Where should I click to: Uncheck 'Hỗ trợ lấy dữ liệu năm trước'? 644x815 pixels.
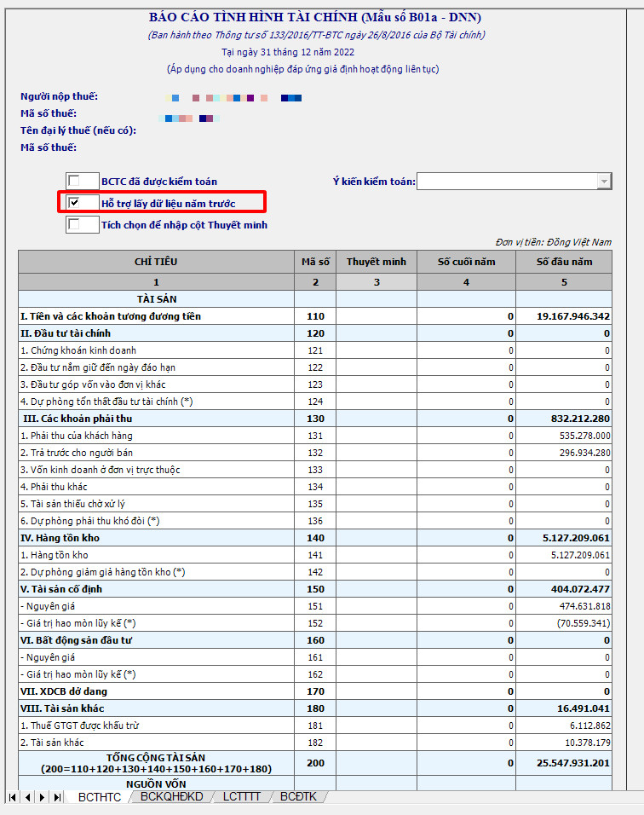tap(74, 203)
